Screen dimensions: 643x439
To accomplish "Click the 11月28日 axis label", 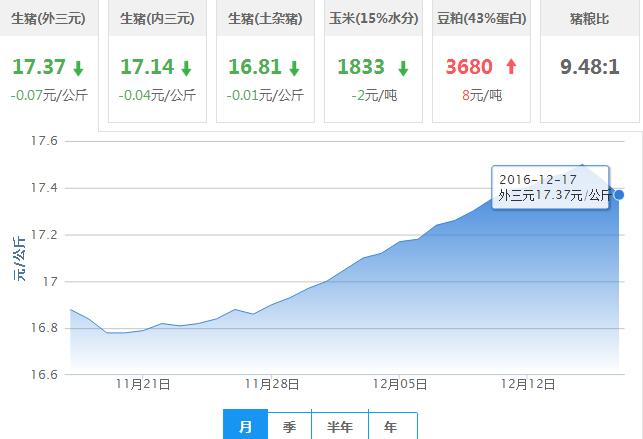I will point(271,384).
